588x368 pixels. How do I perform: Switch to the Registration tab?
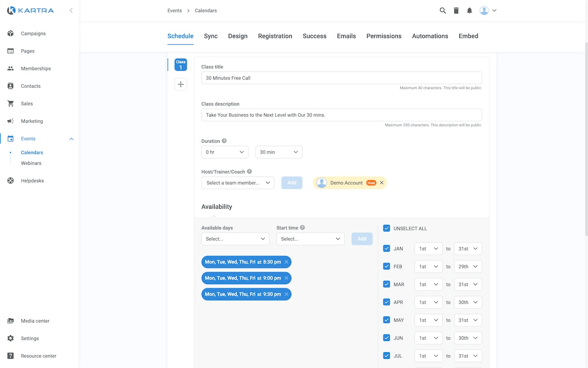pos(275,36)
